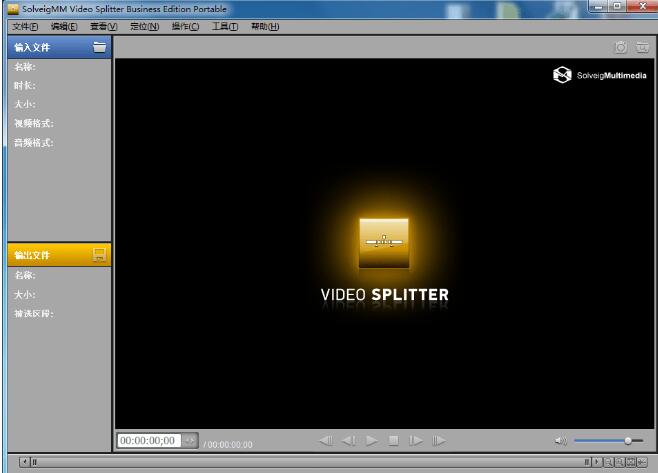Click the 输出文件 panel header

pyautogui.click(x=59, y=255)
